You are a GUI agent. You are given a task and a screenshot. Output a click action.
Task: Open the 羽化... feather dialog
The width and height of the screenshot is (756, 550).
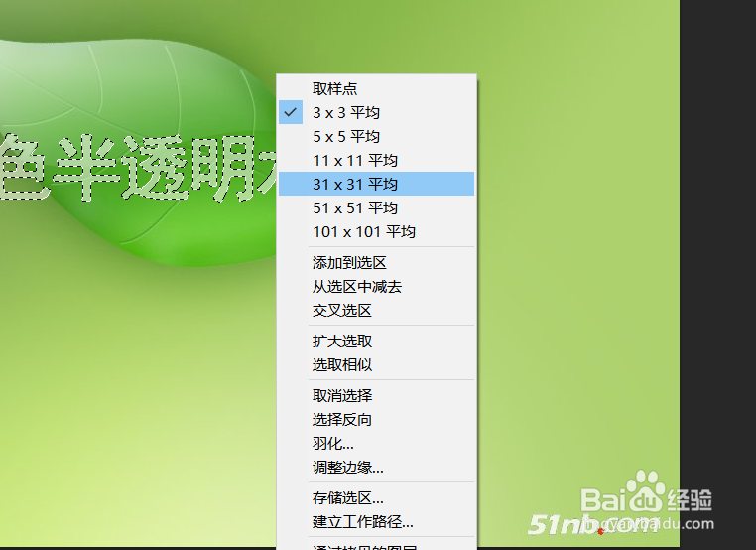pos(377,444)
